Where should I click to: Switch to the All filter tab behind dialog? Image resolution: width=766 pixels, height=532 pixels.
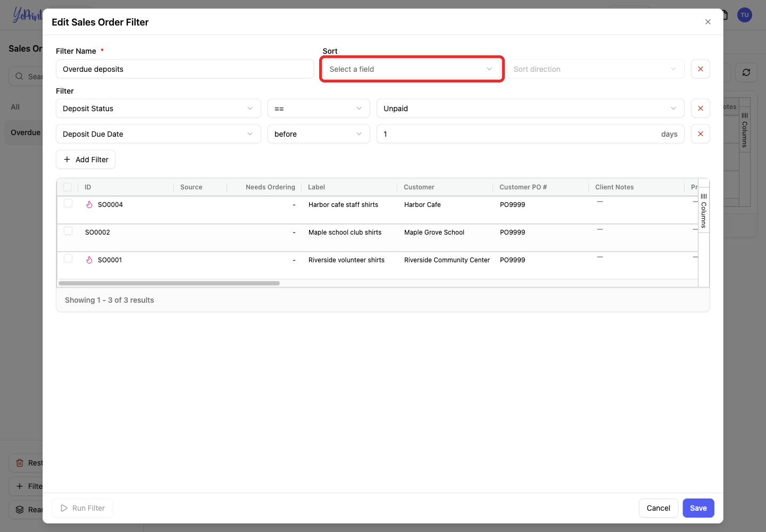15,107
